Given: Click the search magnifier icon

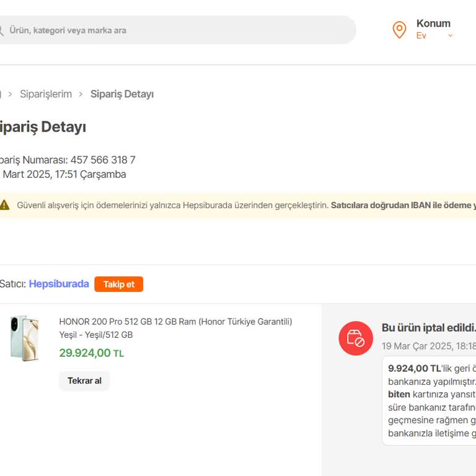Looking at the screenshot, I should [x=1, y=30].
